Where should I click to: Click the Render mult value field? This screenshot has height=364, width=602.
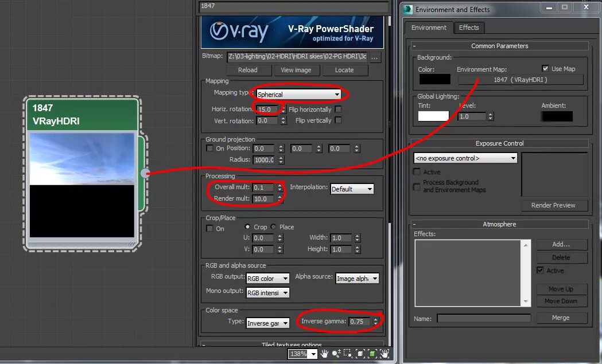pyautogui.click(x=263, y=199)
